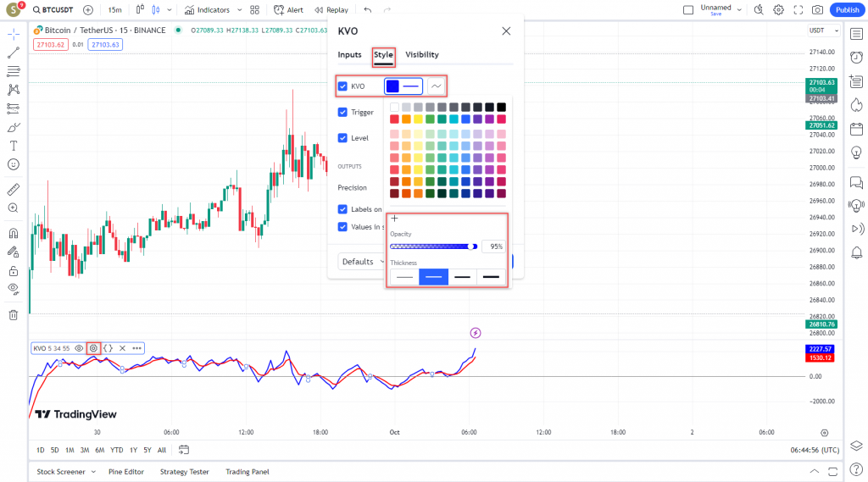The height and width of the screenshot is (482, 868).
Task: Toggle the layout square checkbox near Unnamed
Action: pos(688,10)
